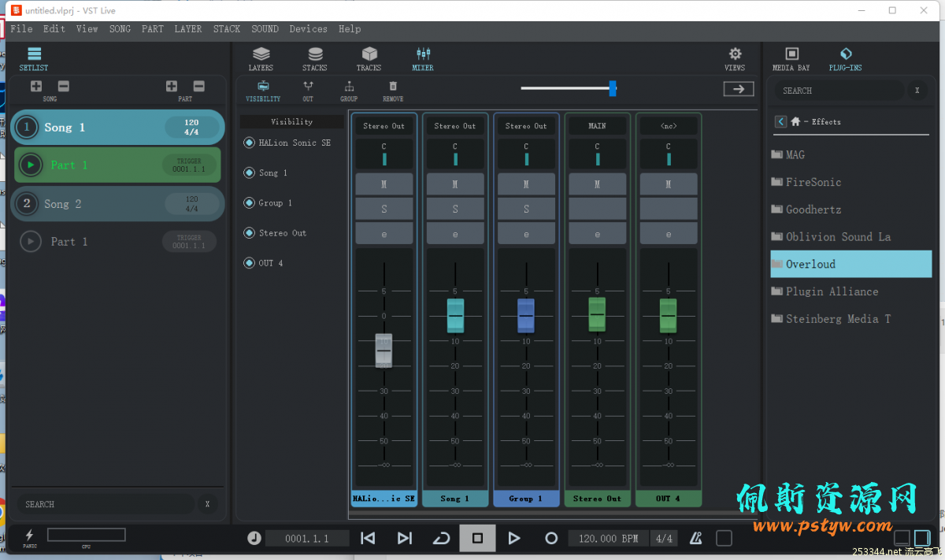Go to previous marker in transport
The image size is (945, 560).
[368, 538]
